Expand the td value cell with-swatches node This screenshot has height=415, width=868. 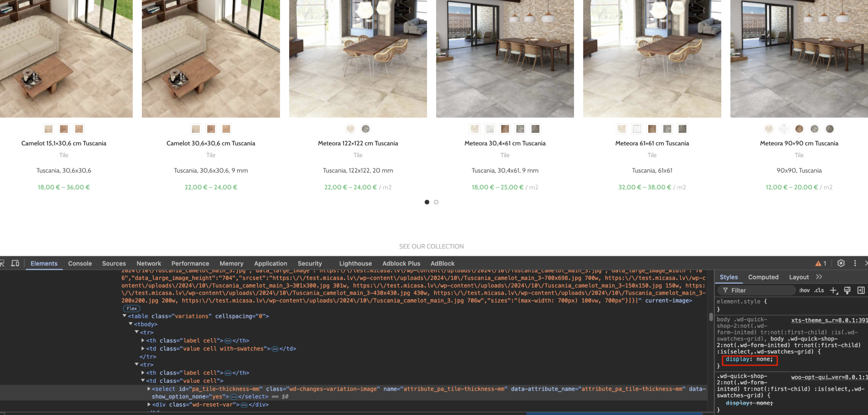pyautogui.click(x=143, y=348)
